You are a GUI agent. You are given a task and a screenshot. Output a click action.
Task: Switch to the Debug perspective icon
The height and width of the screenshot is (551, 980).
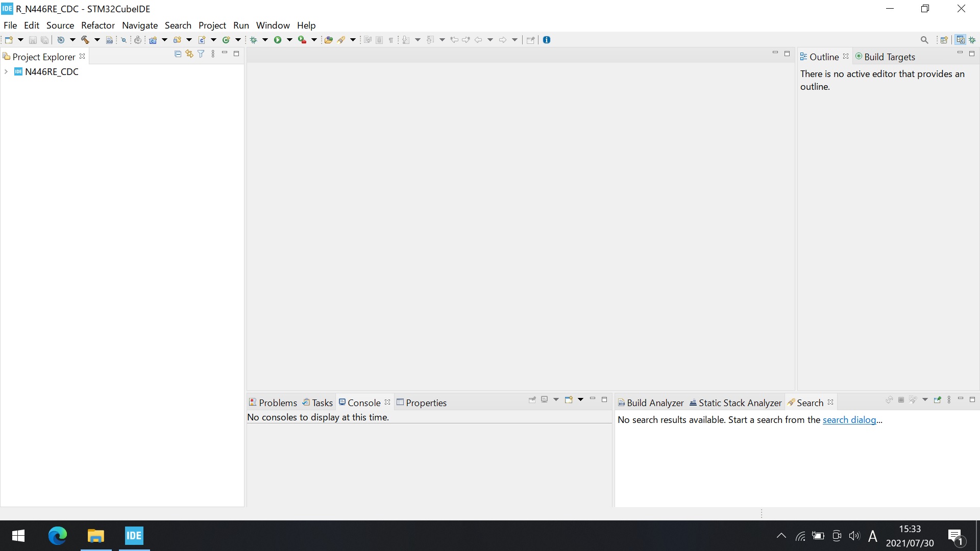pyautogui.click(x=973, y=40)
